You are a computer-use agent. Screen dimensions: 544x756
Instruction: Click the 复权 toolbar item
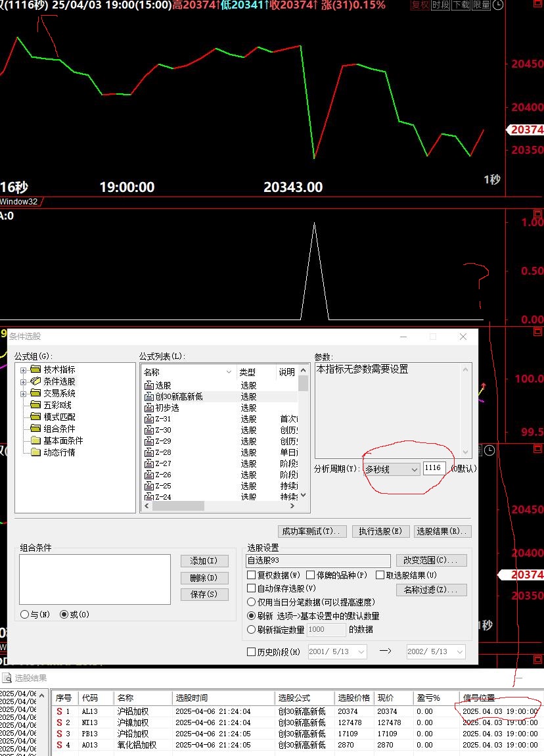[x=420, y=5]
